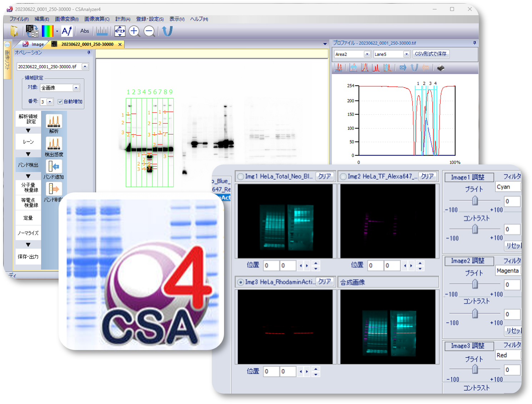Click the 解析領域設定 step button
This screenshot has height=404, width=532.
click(28, 119)
